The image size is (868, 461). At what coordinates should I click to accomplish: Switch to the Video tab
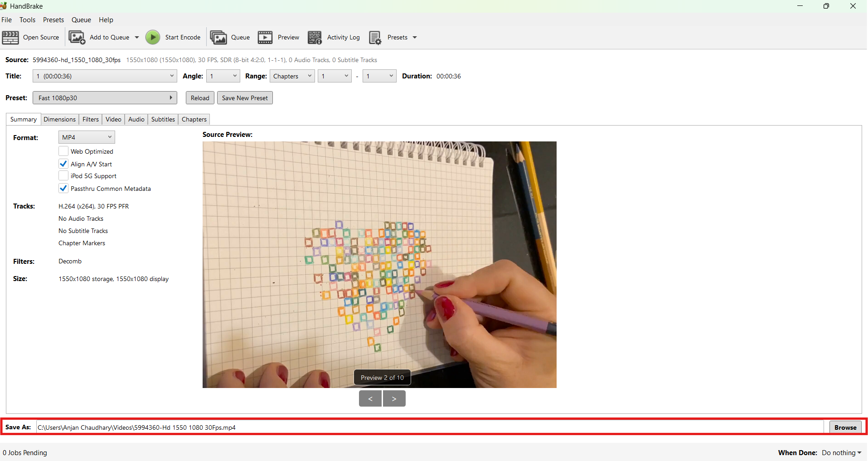tap(113, 119)
